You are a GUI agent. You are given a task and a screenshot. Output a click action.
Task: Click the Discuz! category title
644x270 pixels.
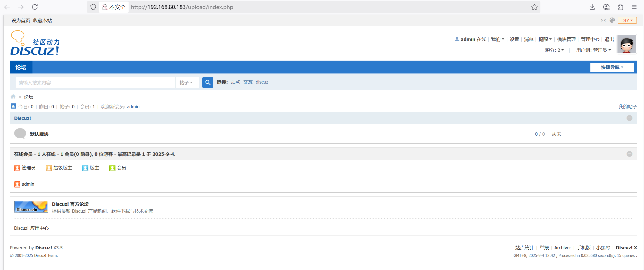[x=22, y=118]
